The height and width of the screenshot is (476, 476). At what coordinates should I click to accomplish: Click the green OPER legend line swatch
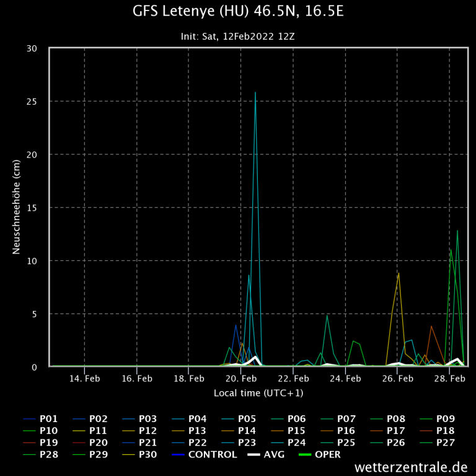[x=305, y=454]
